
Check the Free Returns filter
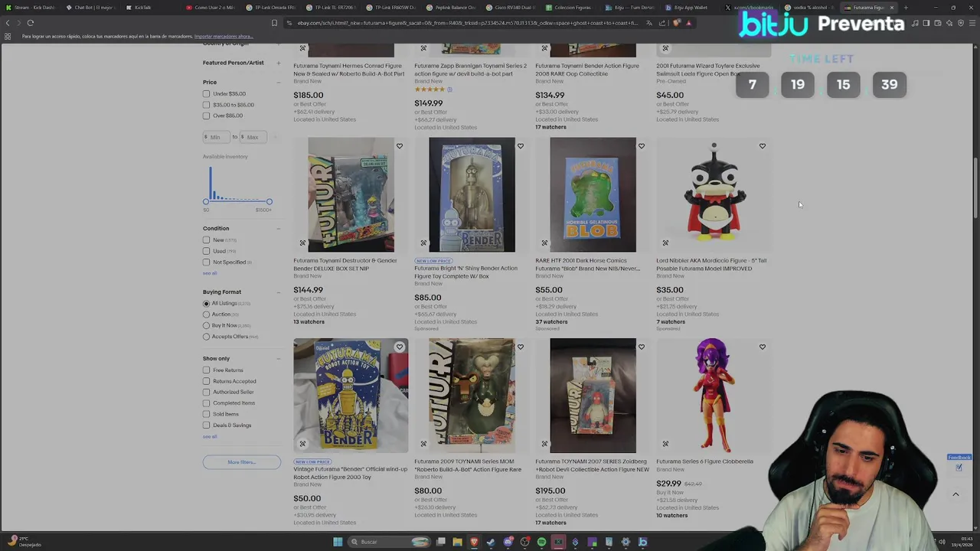206,370
